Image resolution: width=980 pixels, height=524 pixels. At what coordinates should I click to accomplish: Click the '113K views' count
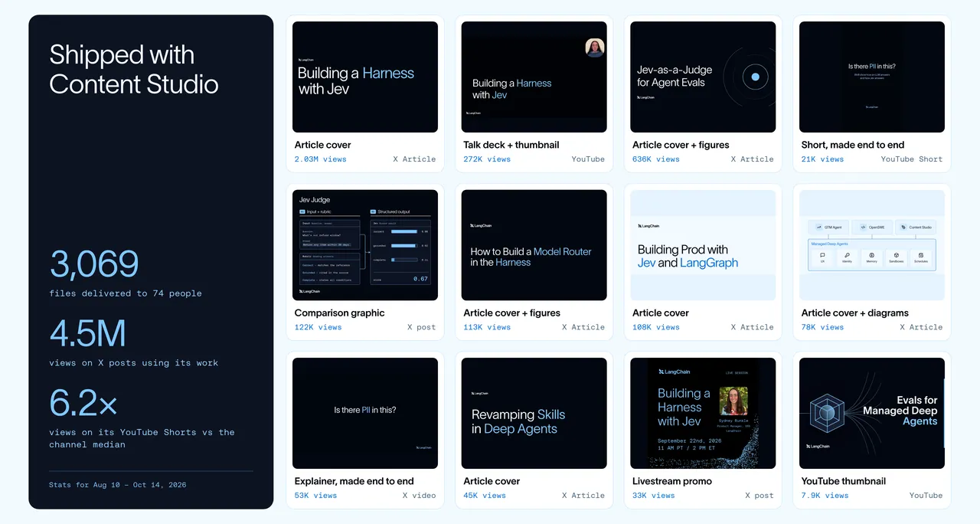pos(487,327)
